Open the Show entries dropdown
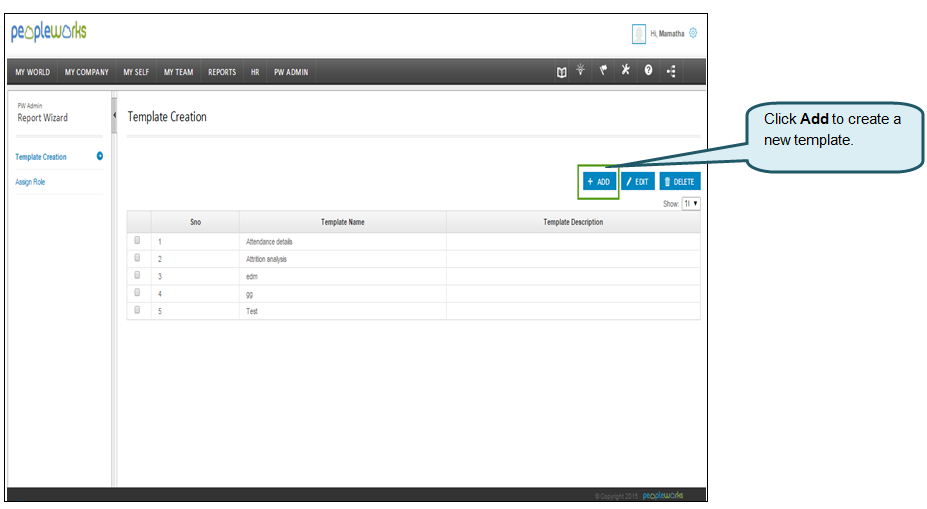The height and width of the screenshot is (509, 927). 690,203
